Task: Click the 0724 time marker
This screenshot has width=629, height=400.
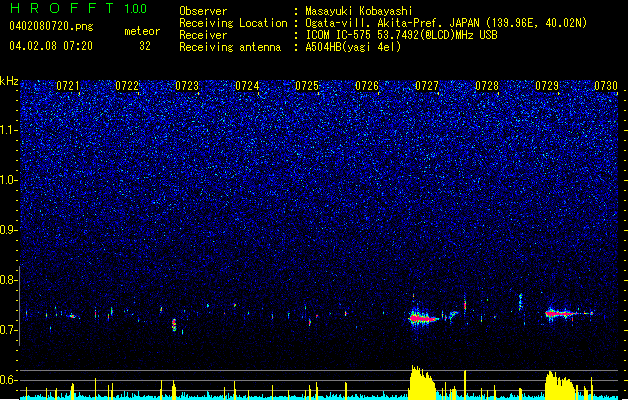Action: coord(247,86)
